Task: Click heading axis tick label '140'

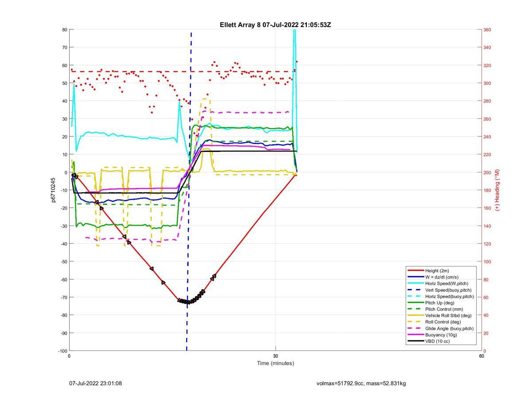Action: [487, 226]
